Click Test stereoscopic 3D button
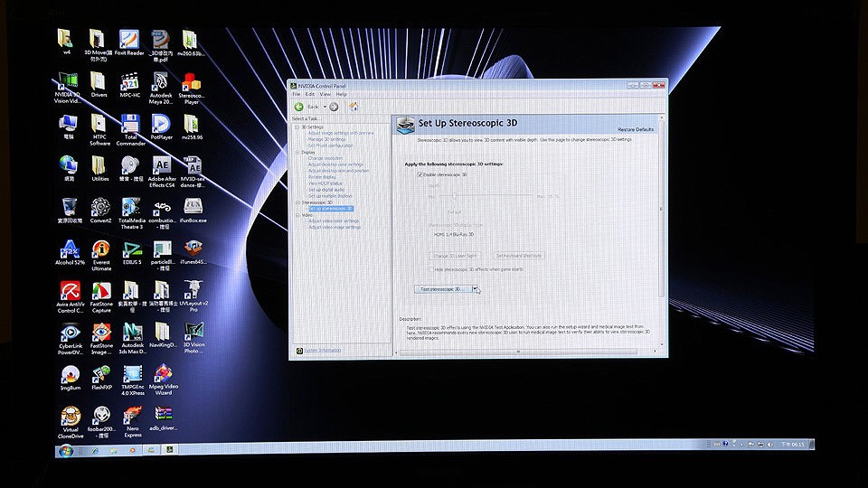Screen dimensions: 868x488 pos(443,289)
